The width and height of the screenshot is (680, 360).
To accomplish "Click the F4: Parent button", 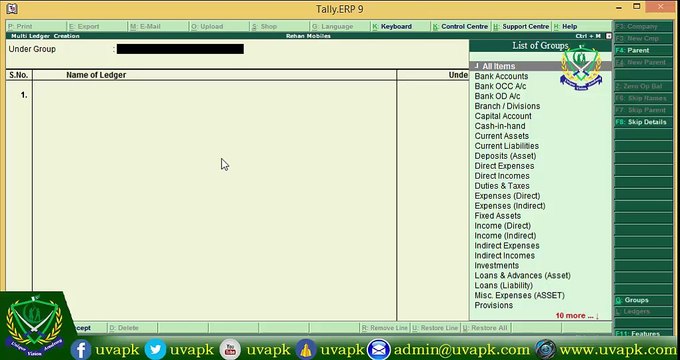I will point(643,50).
